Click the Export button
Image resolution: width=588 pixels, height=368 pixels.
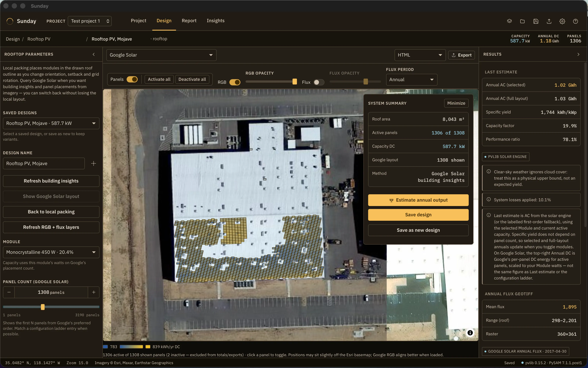pos(461,55)
